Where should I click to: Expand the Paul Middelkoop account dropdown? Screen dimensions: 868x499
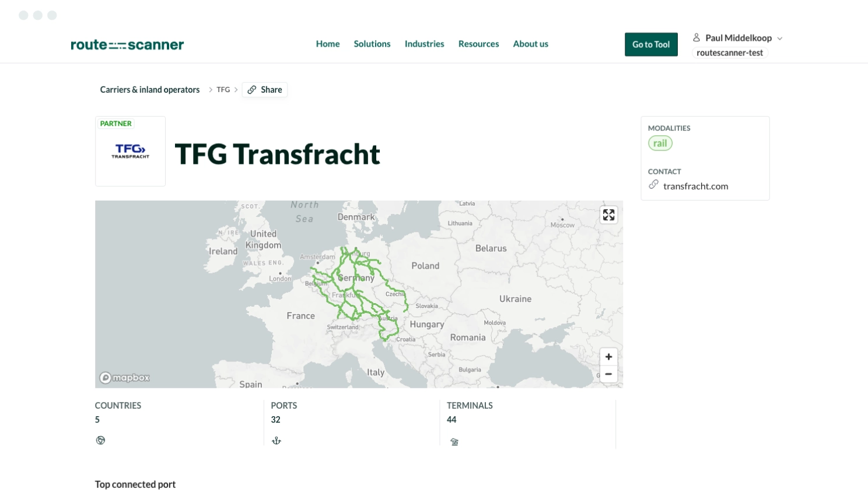click(780, 38)
